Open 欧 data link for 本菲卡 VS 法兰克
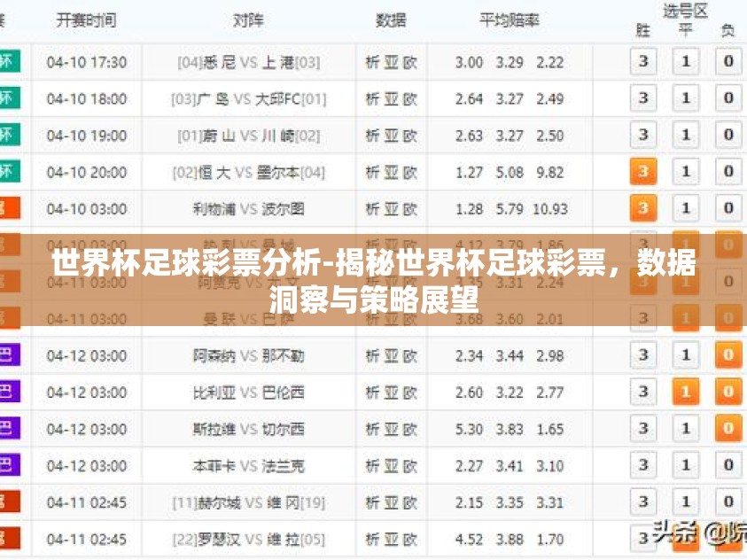747x560 pixels. pos(409,466)
